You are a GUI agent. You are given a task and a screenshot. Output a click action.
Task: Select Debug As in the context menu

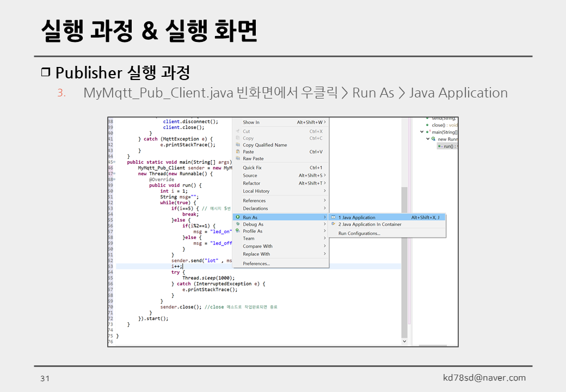[281, 224]
